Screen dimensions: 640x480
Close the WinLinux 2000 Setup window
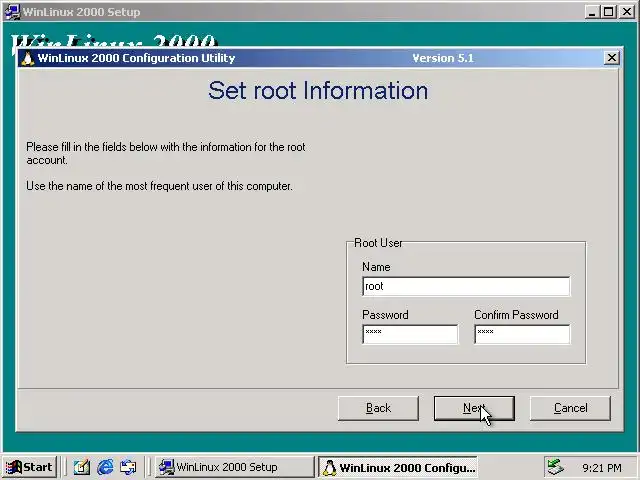click(627, 12)
